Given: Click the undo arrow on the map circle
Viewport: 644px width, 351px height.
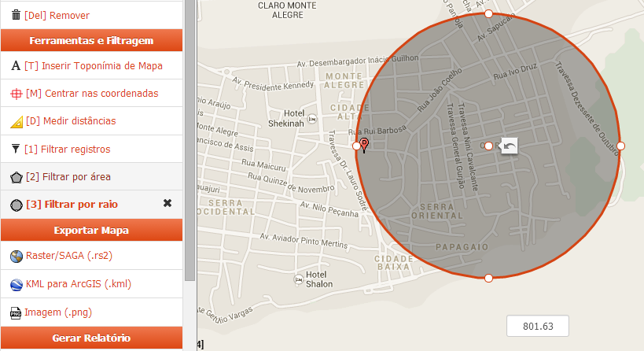Looking at the screenshot, I should (x=510, y=146).
